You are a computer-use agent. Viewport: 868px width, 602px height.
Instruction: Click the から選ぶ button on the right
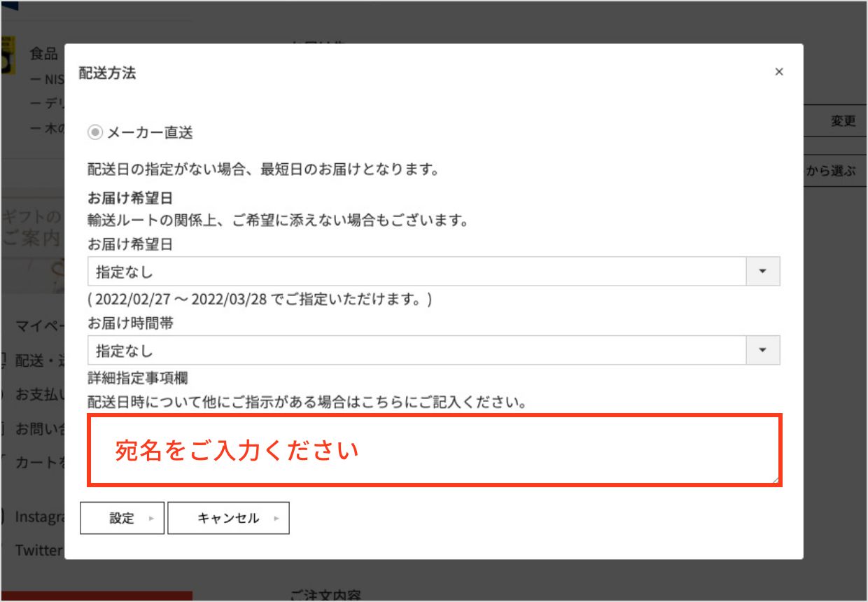tap(833, 171)
